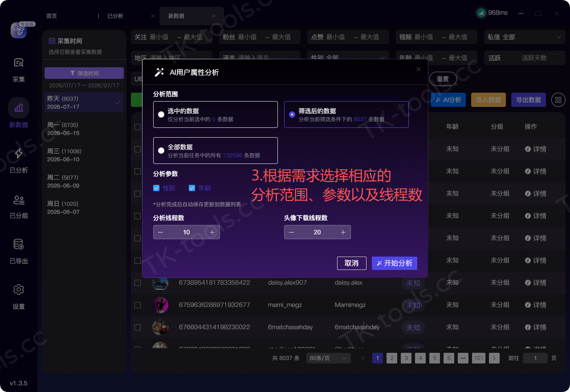The height and width of the screenshot is (392, 570).
Task: Open avatar of mami_megz row
Action: pyautogui.click(x=160, y=305)
